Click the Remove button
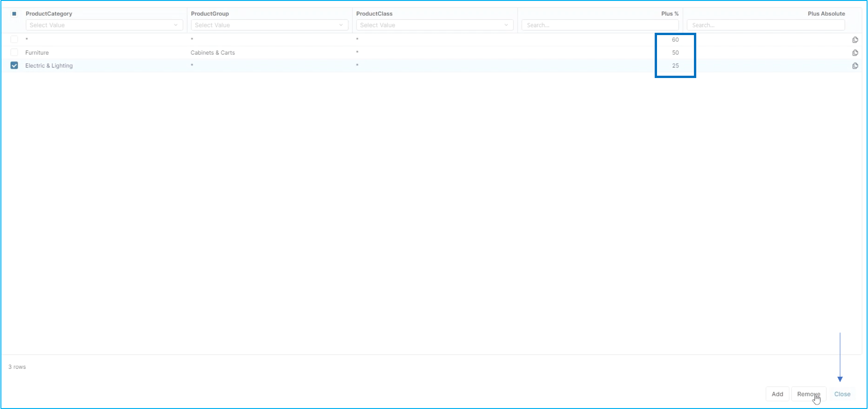The height and width of the screenshot is (409, 868). coord(808,394)
